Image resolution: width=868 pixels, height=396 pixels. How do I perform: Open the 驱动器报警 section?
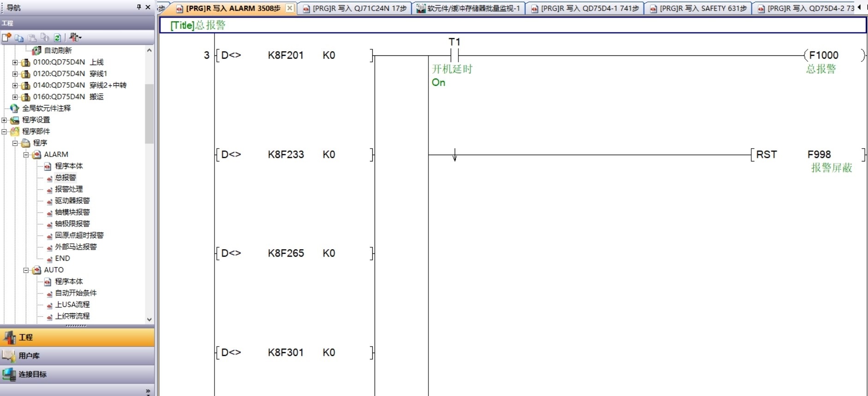click(x=72, y=201)
